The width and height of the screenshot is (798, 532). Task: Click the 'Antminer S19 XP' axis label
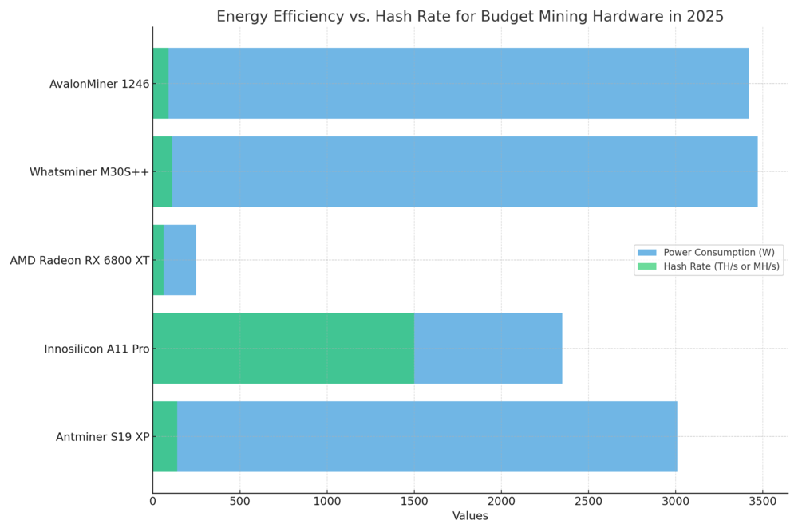tap(102, 437)
